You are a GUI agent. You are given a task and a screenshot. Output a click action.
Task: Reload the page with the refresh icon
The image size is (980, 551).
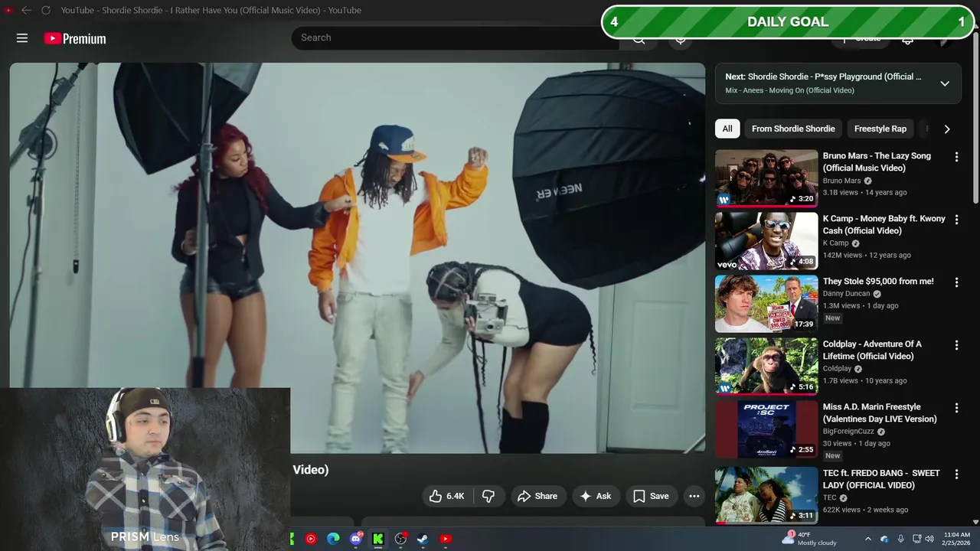click(45, 10)
